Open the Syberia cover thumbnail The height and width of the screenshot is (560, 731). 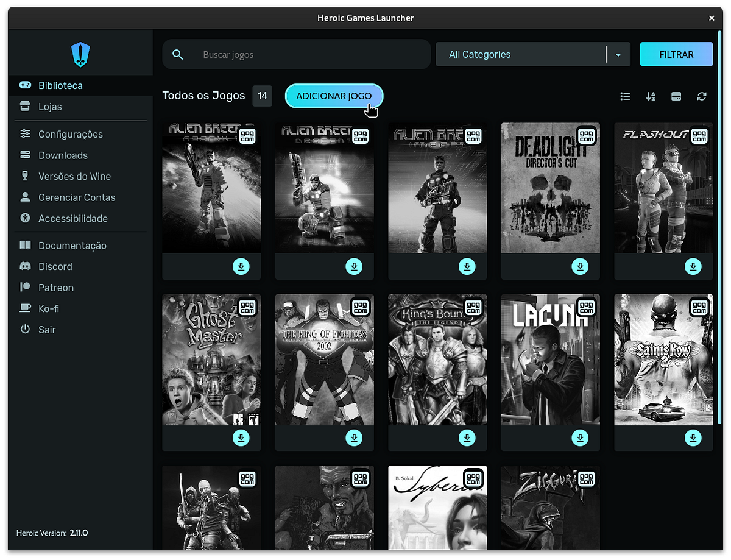click(x=437, y=508)
